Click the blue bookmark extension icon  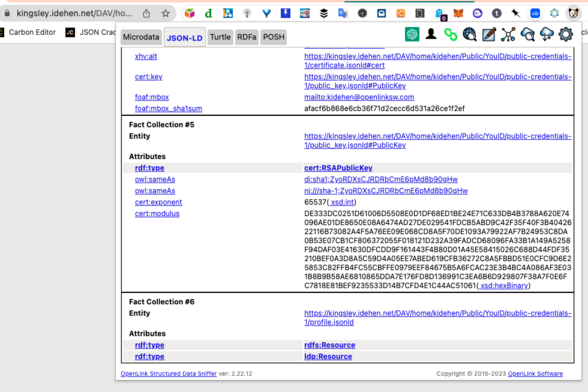pos(285,14)
